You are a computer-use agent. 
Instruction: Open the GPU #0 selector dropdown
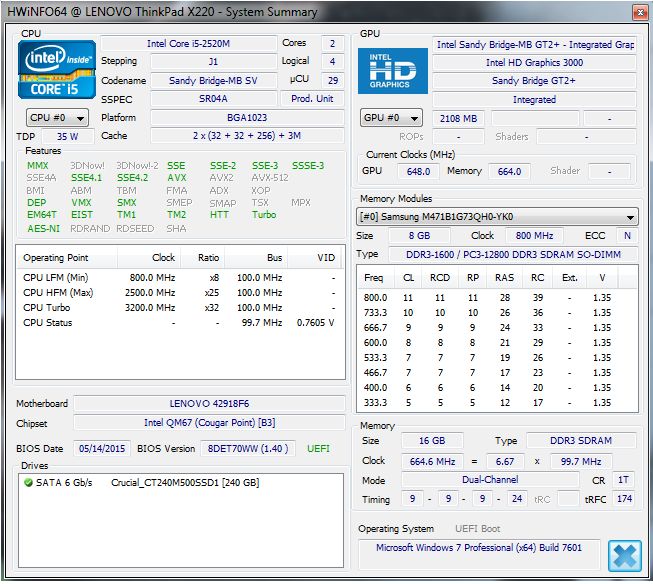pyautogui.click(x=391, y=118)
